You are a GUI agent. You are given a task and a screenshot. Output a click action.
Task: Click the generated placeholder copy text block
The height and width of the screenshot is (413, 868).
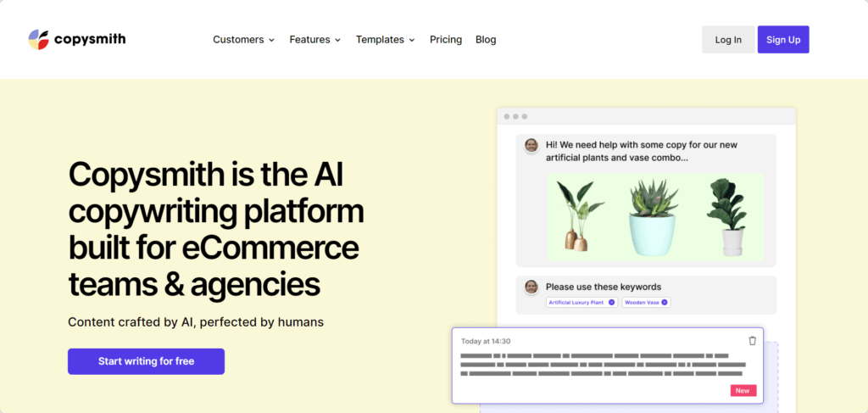click(x=604, y=365)
